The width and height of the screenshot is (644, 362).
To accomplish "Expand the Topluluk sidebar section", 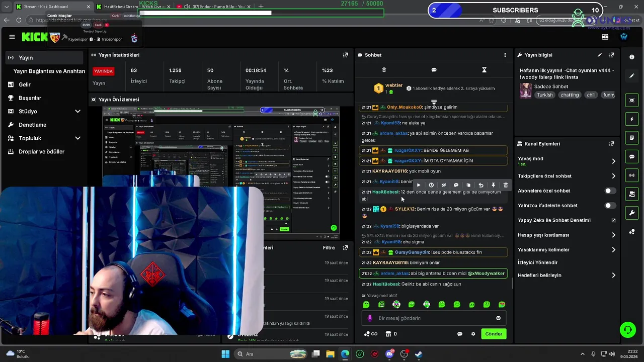I will 77,138.
